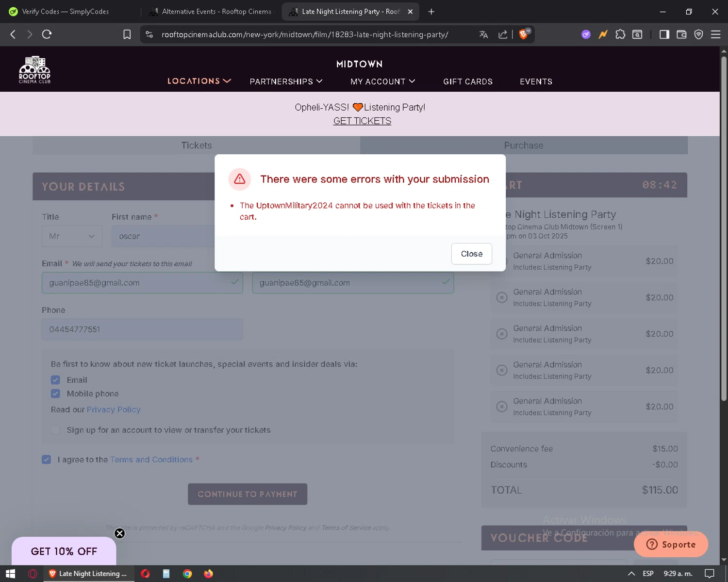The height and width of the screenshot is (582, 728).
Task: Click the Soporte help button
Action: tap(671, 544)
